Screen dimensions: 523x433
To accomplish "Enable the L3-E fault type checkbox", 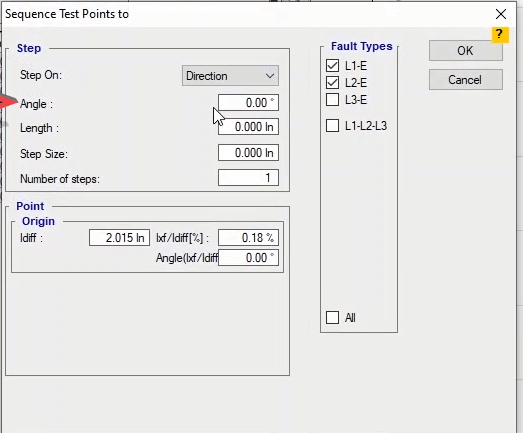I will click(x=332, y=99).
